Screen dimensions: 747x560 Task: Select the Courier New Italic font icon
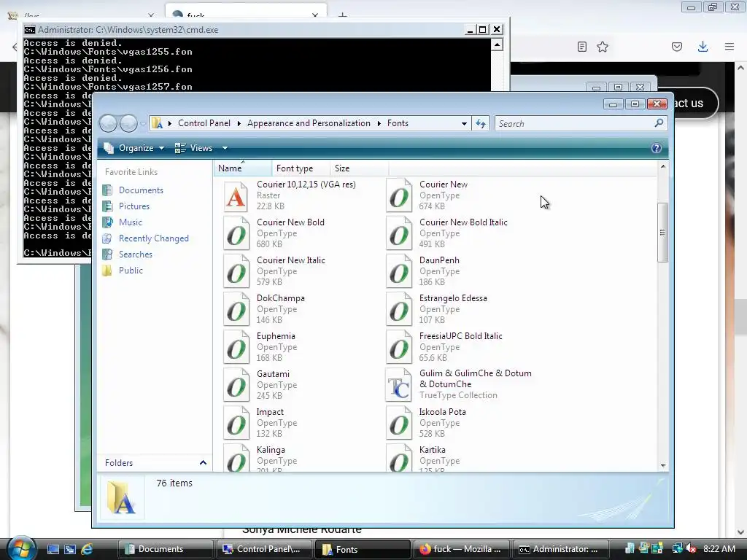[x=236, y=271]
